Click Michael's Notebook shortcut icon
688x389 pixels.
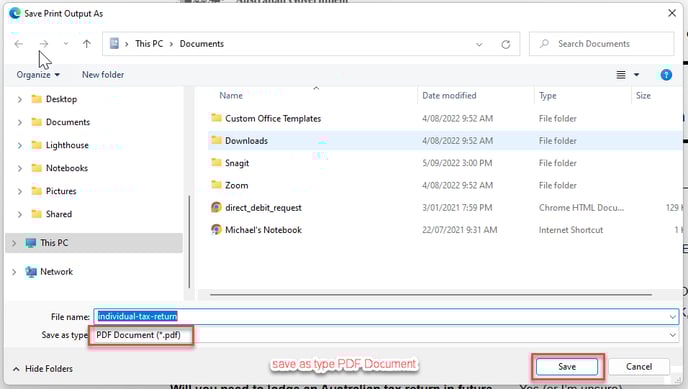216,229
